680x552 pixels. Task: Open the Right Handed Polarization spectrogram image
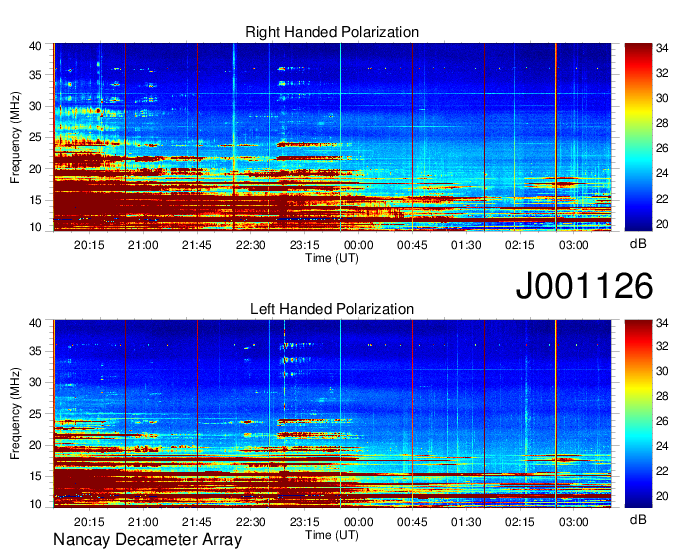(332, 137)
